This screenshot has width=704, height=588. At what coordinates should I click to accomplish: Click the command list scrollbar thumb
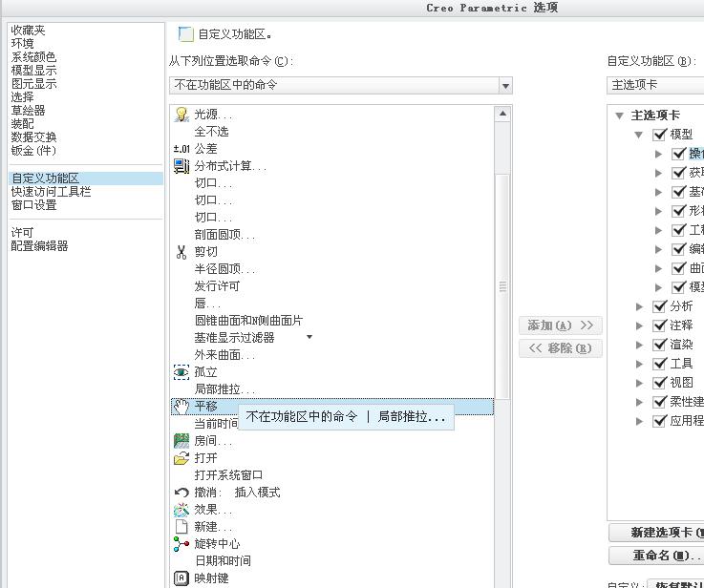click(502, 286)
